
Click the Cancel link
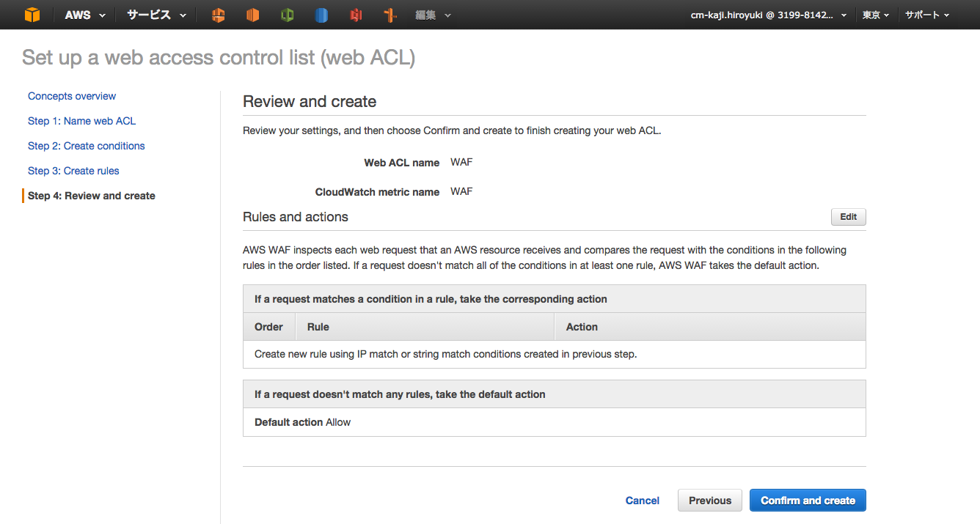pyautogui.click(x=643, y=501)
